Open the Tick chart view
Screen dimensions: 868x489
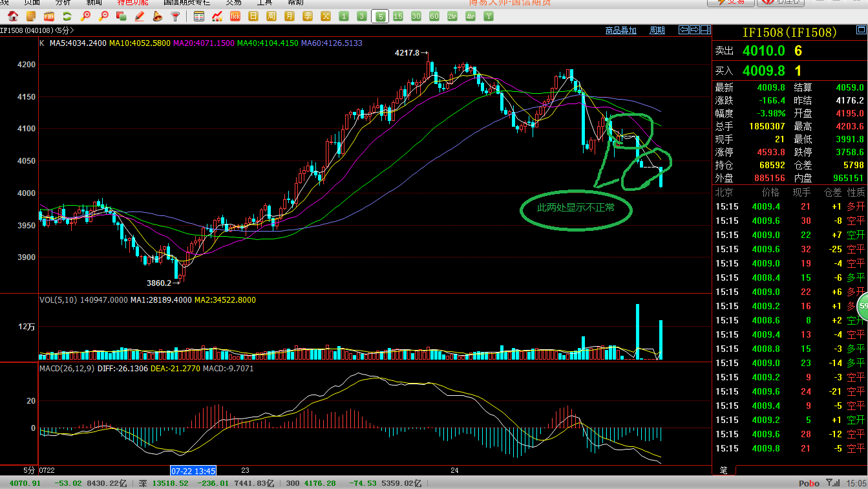[235, 16]
